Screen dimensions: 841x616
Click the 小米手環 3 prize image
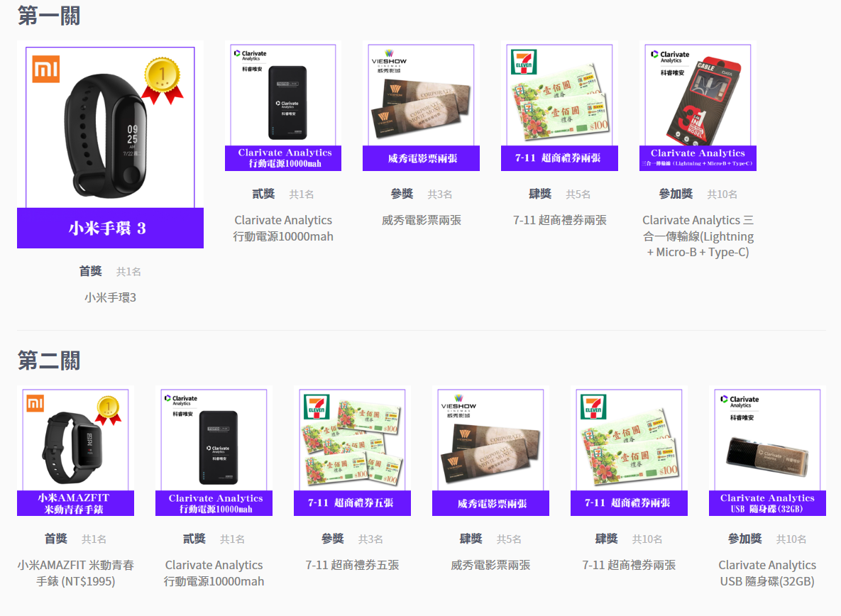(111, 145)
